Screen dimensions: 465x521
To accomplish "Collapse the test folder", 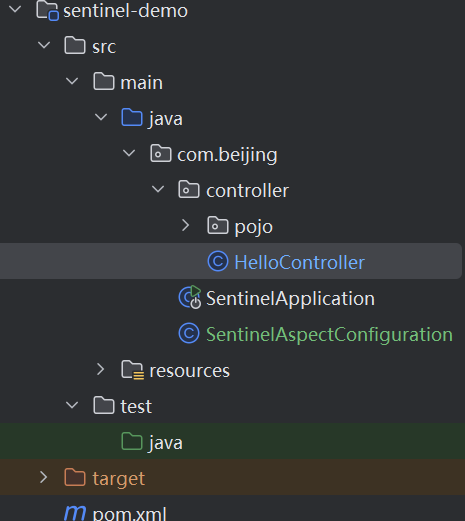I will 72,405.
